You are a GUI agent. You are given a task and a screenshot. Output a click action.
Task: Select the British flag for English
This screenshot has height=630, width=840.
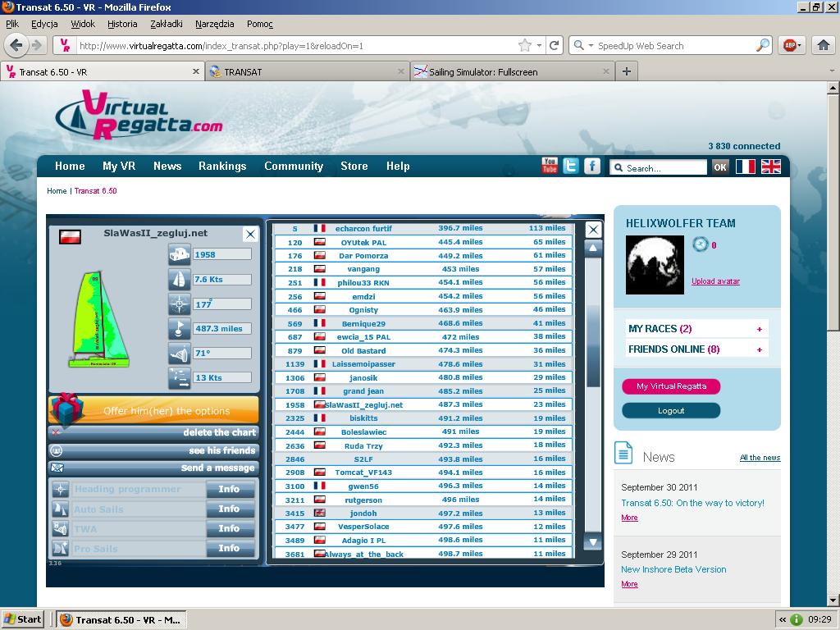pyautogui.click(x=771, y=167)
